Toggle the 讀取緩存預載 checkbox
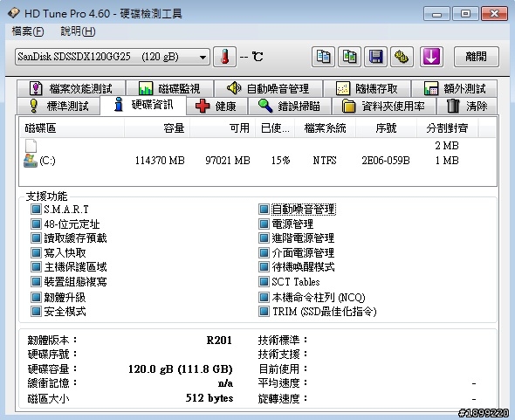515x420 pixels. pos(36,238)
